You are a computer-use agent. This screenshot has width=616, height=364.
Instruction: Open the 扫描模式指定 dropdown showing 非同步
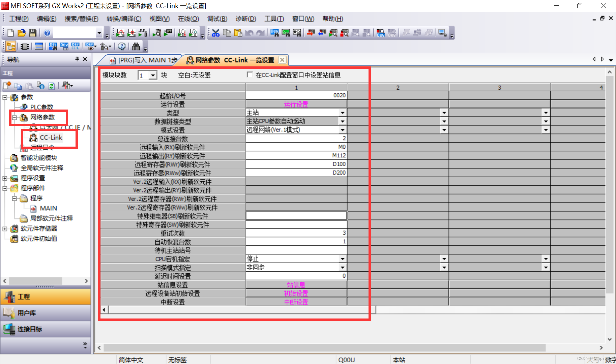(343, 267)
